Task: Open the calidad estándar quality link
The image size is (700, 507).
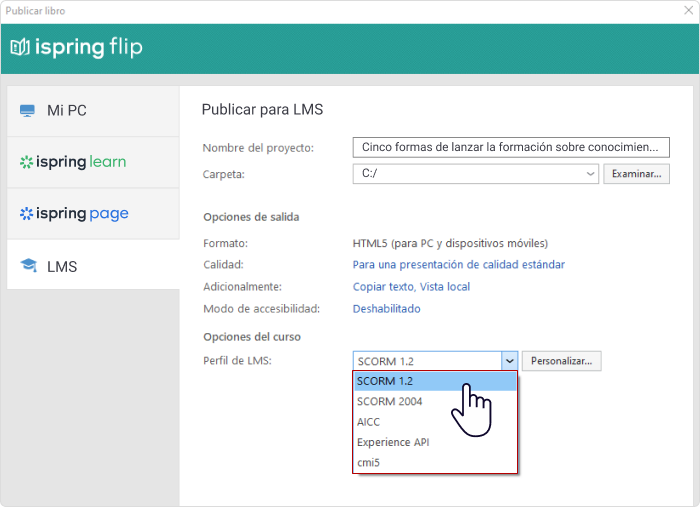Action: tap(458, 265)
